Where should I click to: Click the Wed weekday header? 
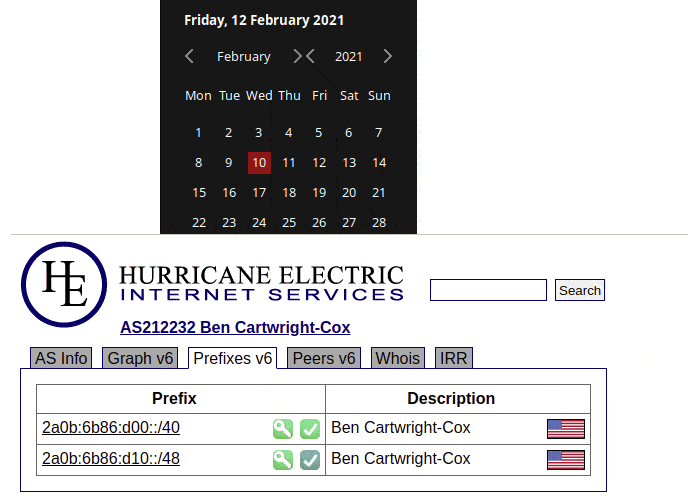(259, 96)
